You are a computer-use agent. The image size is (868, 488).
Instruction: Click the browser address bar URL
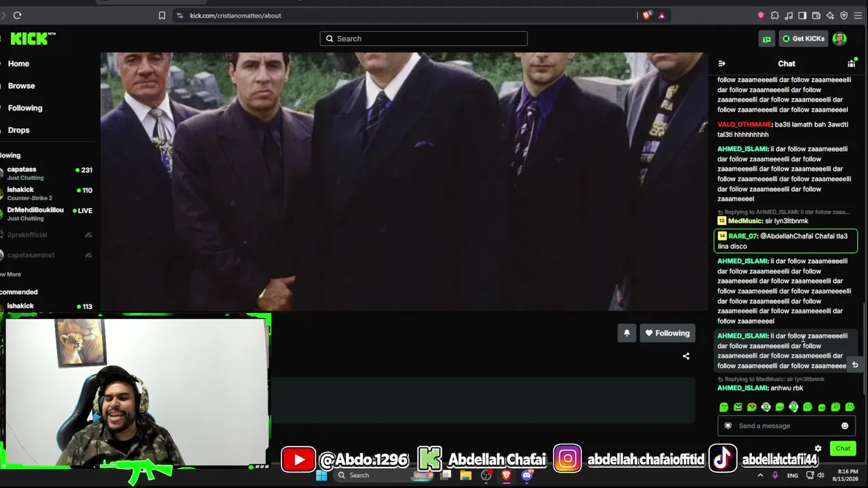point(235,16)
